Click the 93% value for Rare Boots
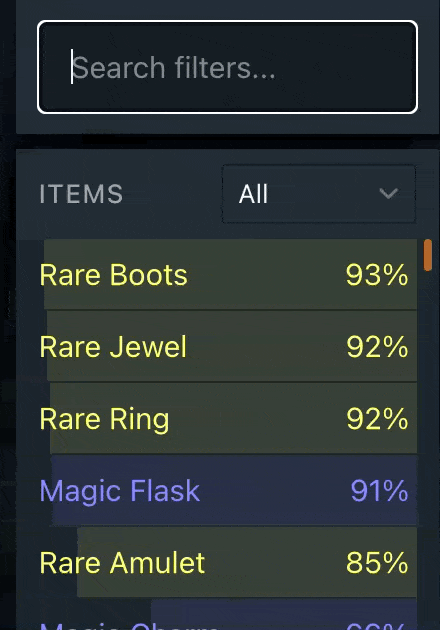Viewport: 440px width, 630px height. click(x=377, y=275)
